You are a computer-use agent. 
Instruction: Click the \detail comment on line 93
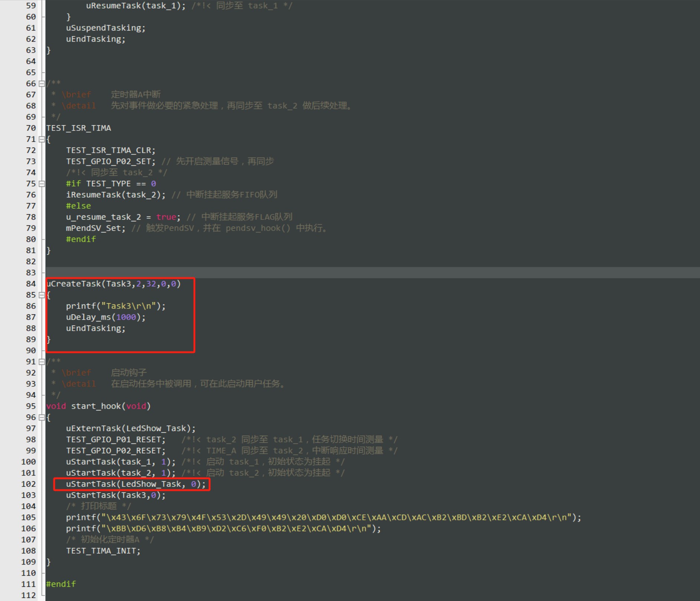pos(168,384)
